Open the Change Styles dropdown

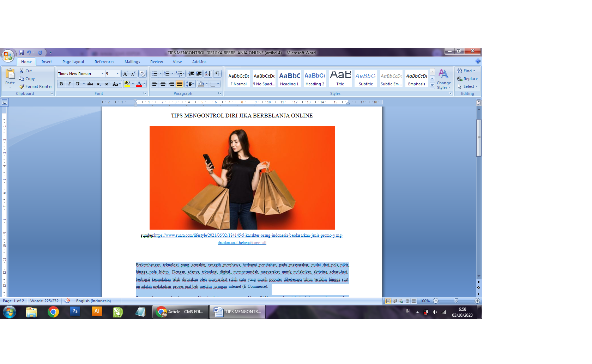pyautogui.click(x=443, y=79)
